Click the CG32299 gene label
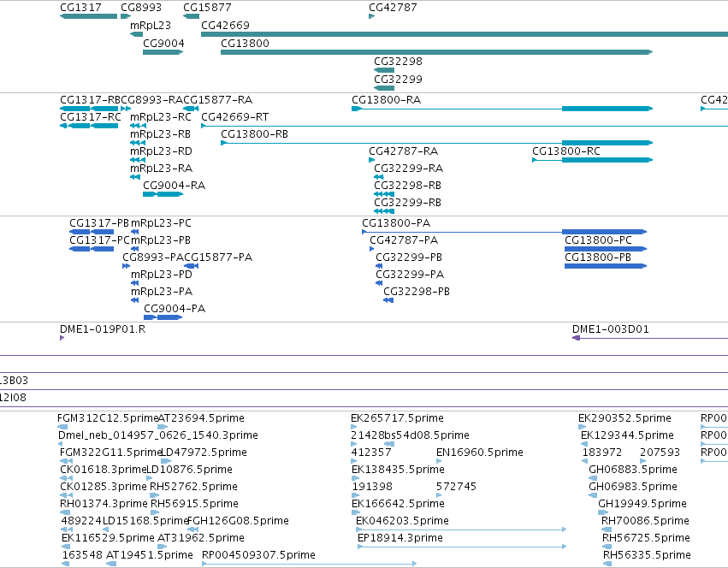The image size is (728, 568). (399, 79)
